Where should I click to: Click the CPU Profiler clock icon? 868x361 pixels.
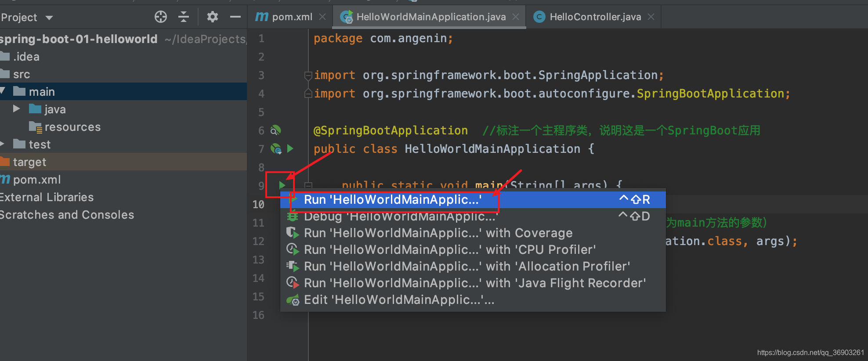click(293, 249)
